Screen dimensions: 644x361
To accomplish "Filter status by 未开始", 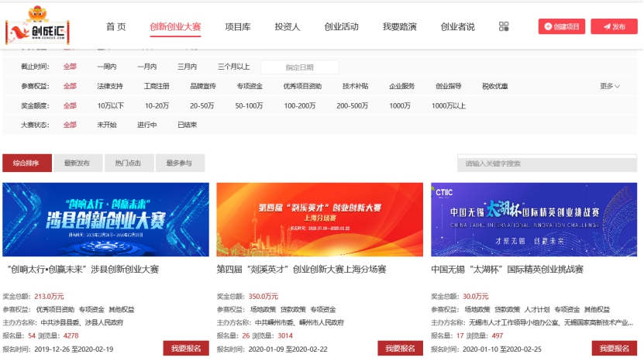I will coord(107,125).
